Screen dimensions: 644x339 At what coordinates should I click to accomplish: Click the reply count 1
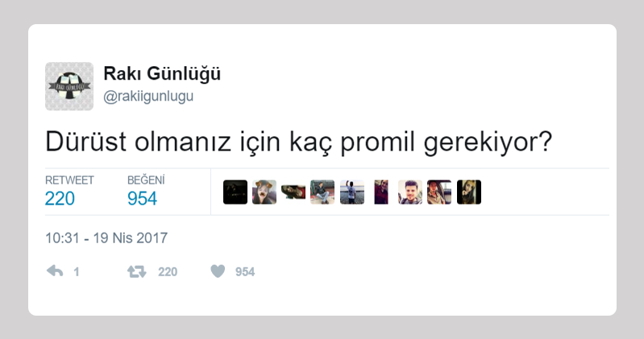[x=77, y=271]
